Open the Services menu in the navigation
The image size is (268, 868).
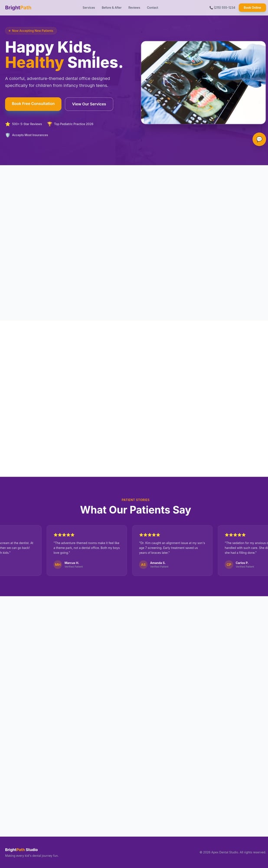[88, 7]
